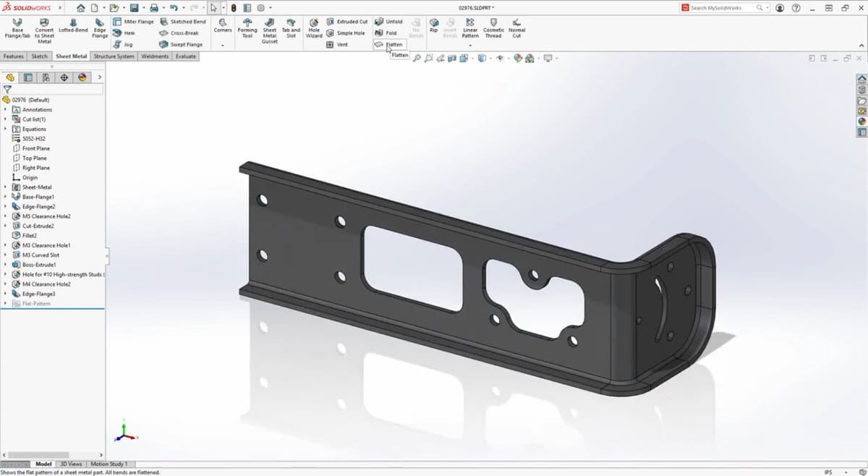Click the Simple Hole command

pyautogui.click(x=346, y=33)
